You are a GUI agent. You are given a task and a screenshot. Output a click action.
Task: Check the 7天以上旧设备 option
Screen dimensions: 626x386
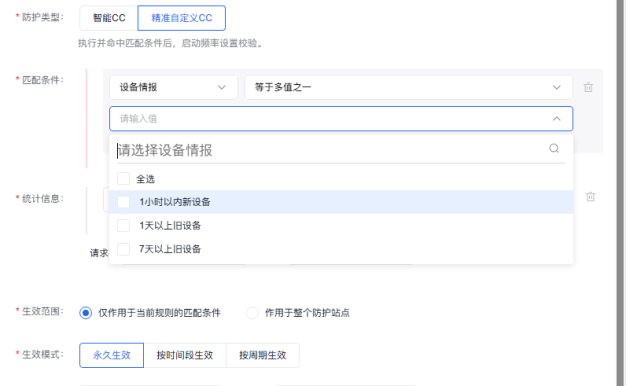[x=123, y=249]
